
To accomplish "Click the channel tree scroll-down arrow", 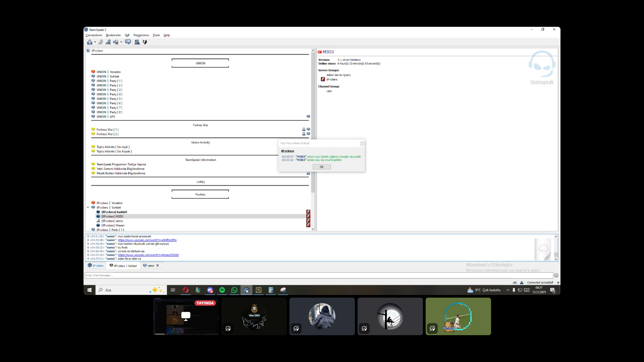I will click(313, 229).
